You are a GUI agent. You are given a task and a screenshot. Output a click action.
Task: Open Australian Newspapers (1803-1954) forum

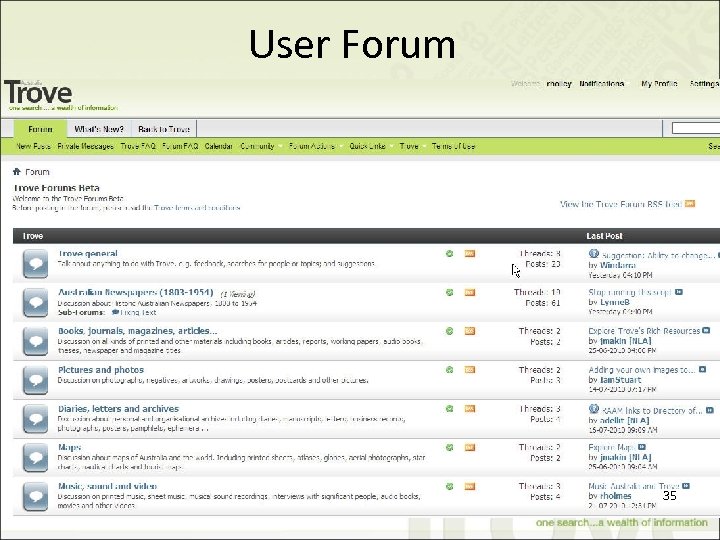coord(135,292)
